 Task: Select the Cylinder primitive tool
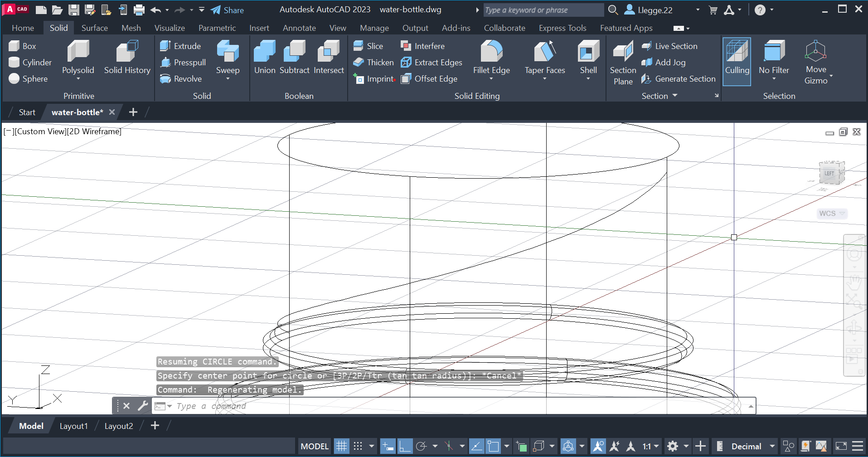click(30, 62)
